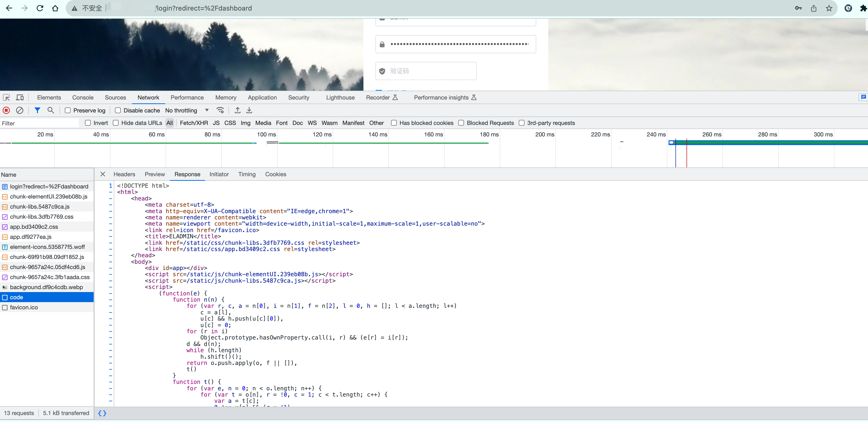Switch to the Elements tab
Image resolution: width=868 pixels, height=422 pixels.
49,98
